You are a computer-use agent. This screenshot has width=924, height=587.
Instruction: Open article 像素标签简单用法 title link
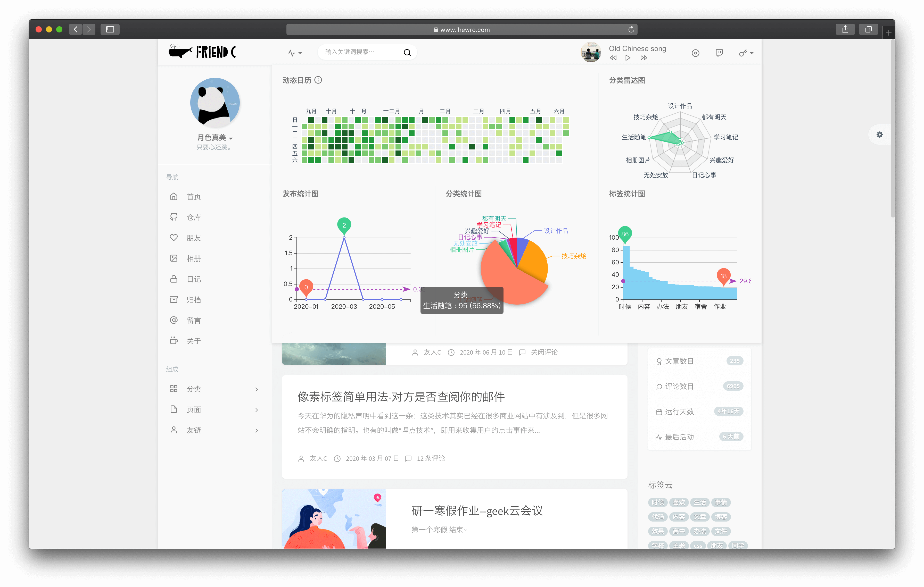pyautogui.click(x=401, y=397)
